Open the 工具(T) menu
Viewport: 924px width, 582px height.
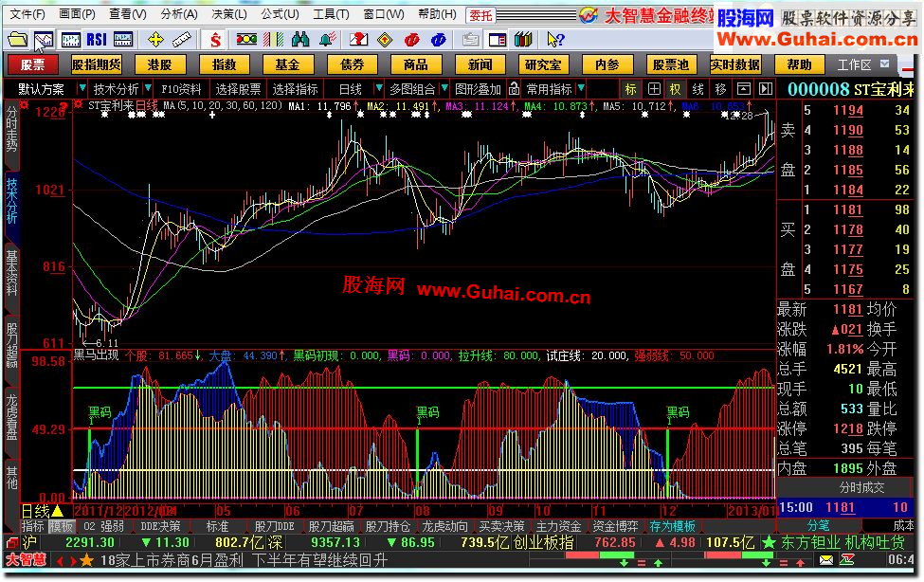pyautogui.click(x=331, y=14)
